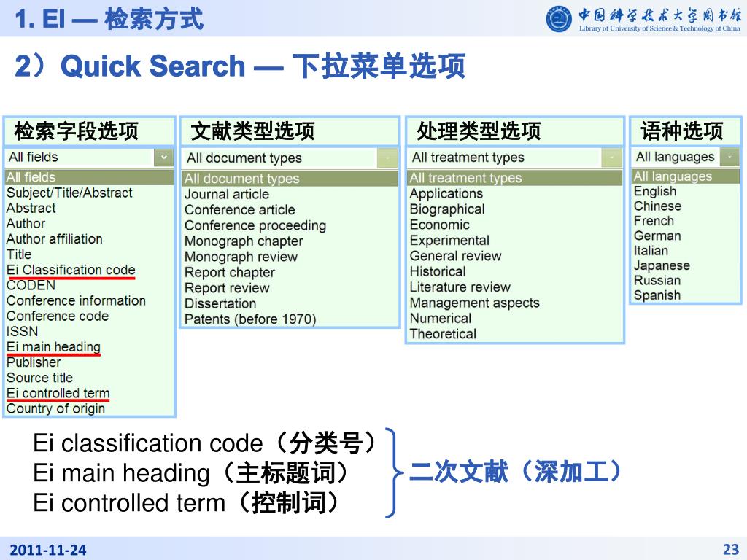Viewport: 747px width, 560px height.
Task: Pick 'Literature review' treatment type
Action: (x=460, y=287)
